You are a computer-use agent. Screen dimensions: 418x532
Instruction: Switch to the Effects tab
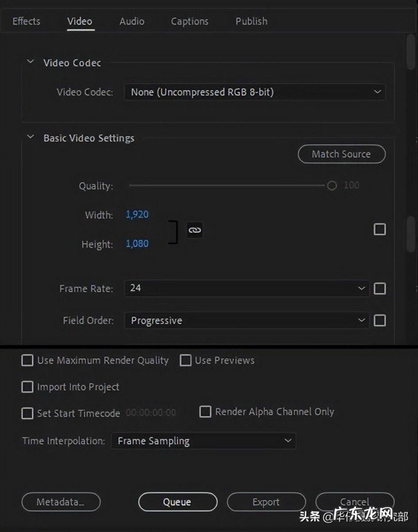tap(26, 21)
